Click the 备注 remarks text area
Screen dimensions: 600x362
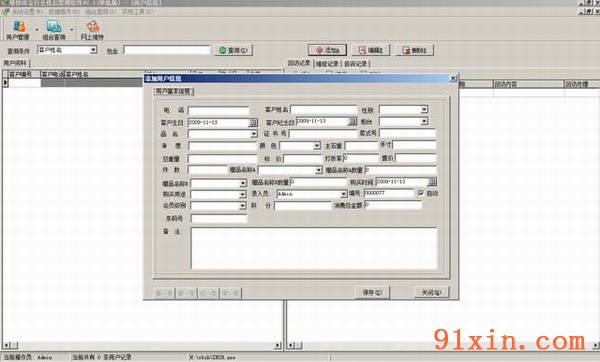(314, 248)
